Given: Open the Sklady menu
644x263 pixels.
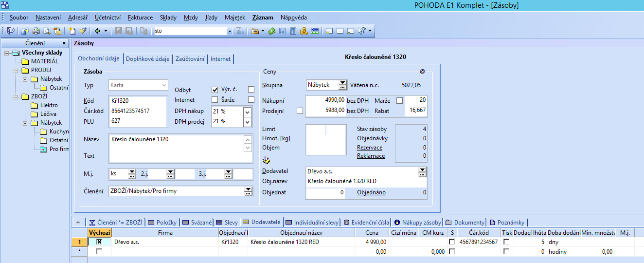Looking at the screenshot, I should [x=168, y=18].
